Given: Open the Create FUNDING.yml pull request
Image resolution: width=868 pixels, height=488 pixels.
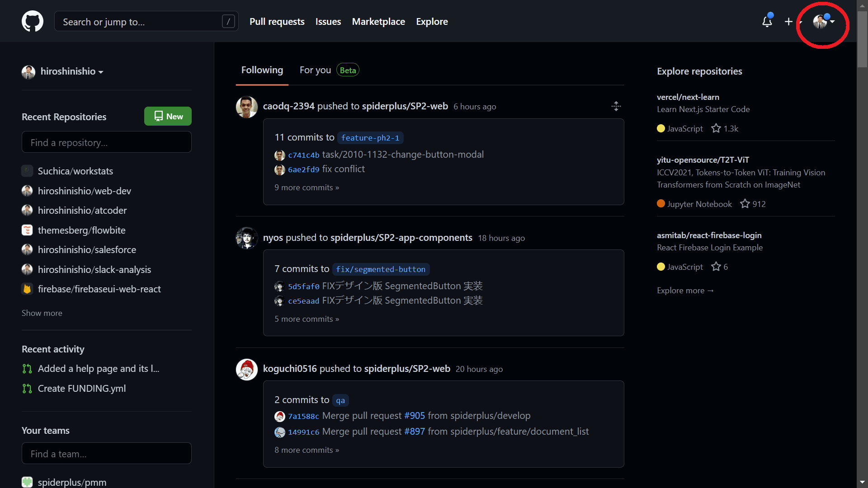Looking at the screenshot, I should (x=82, y=388).
